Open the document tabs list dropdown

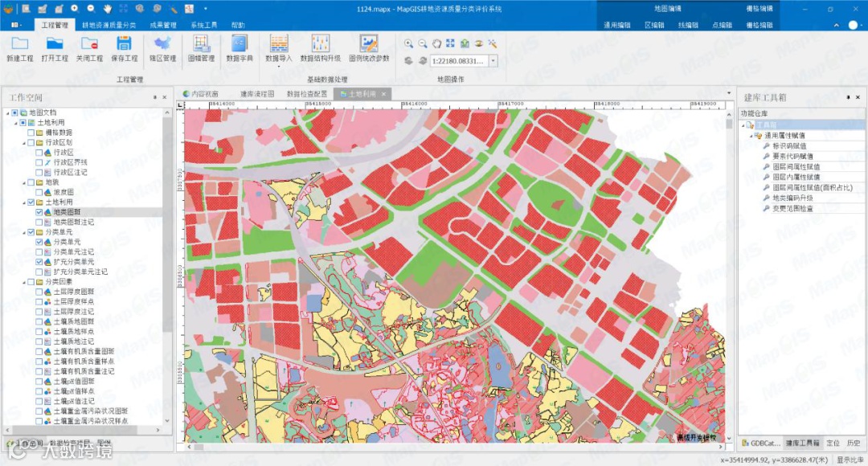tap(728, 93)
